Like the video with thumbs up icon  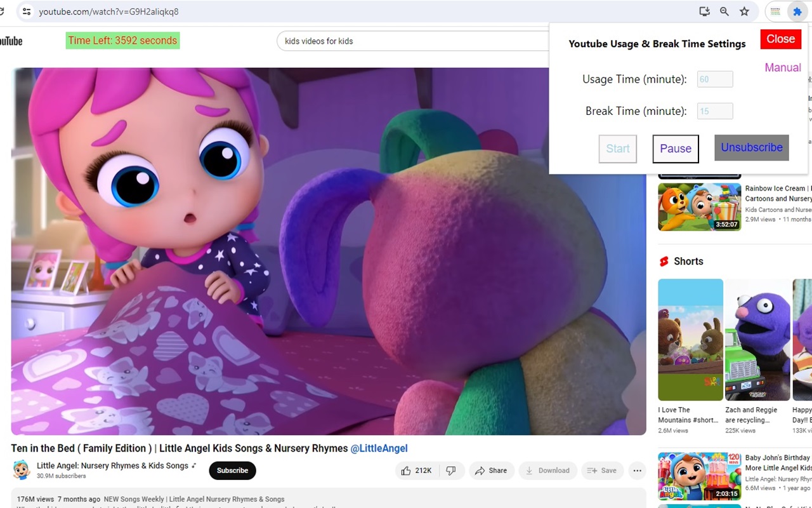[406, 471]
